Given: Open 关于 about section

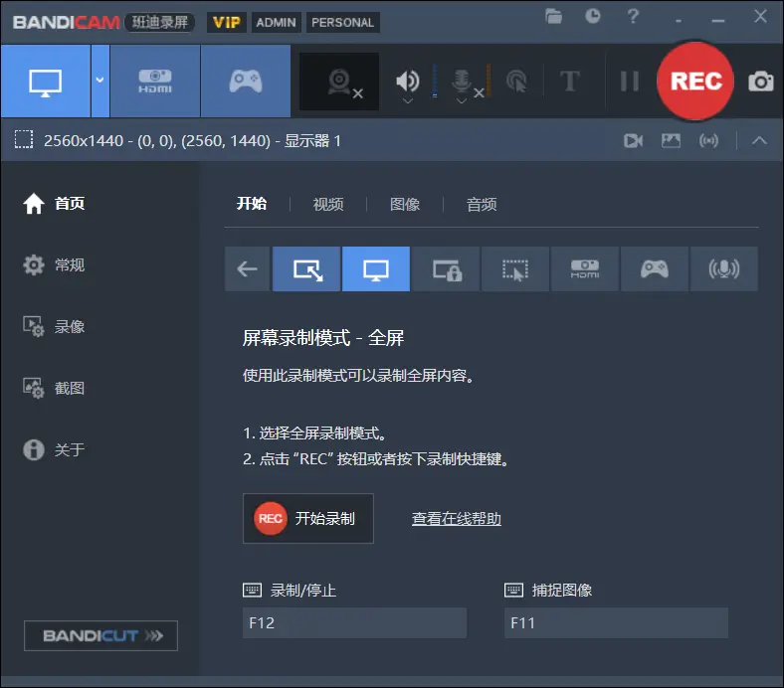Looking at the screenshot, I should point(54,449).
